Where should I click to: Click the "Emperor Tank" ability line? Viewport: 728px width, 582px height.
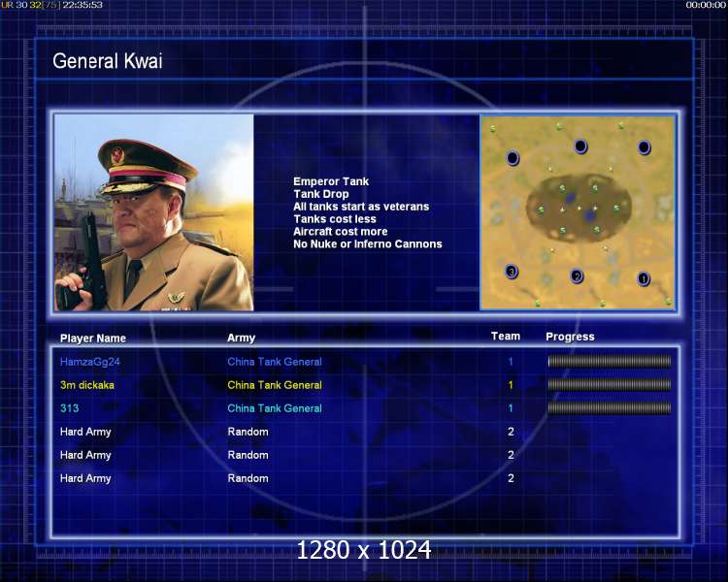tap(331, 181)
